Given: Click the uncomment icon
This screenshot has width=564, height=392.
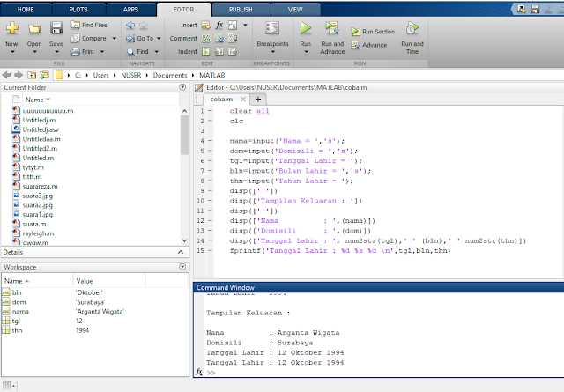Looking at the screenshot, I should coord(219,38).
